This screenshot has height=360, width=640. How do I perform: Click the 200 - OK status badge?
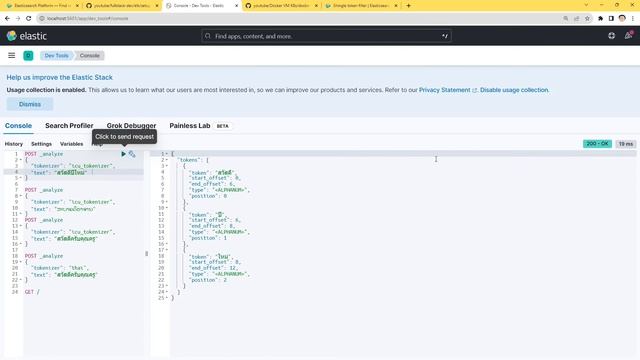(x=598, y=144)
